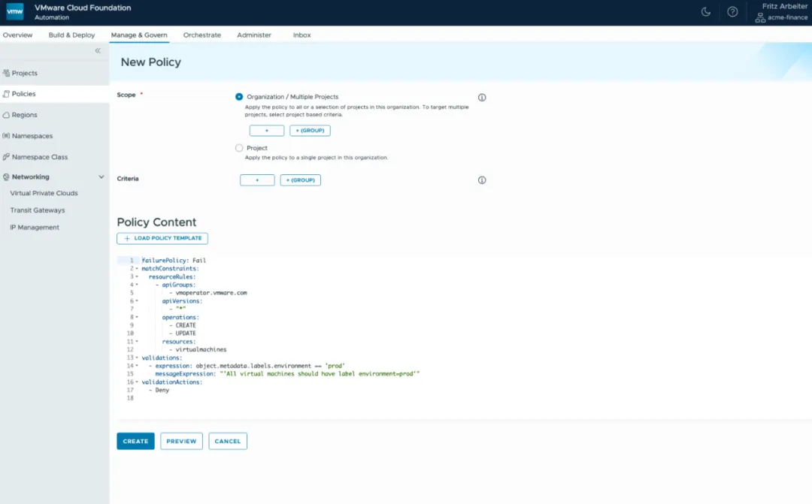This screenshot has height=504, width=812.
Task: Click the info icon beside Scope
Action: 482,98
